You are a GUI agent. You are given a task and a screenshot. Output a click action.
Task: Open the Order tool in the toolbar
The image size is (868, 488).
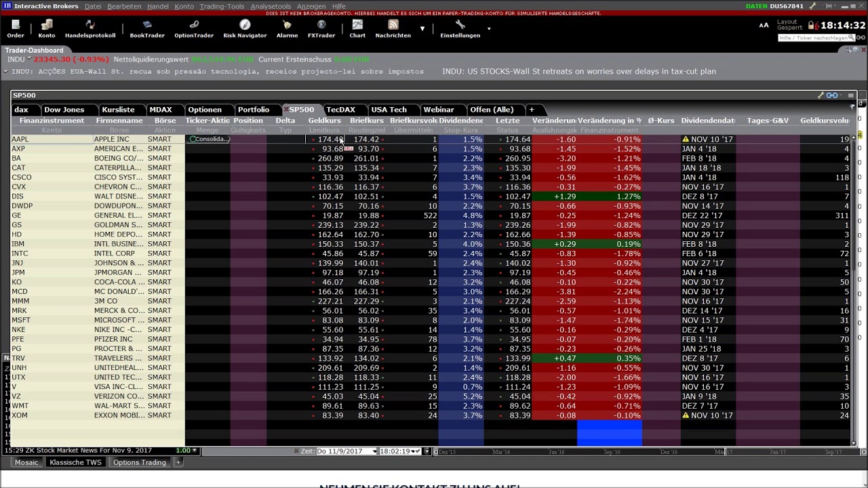[x=15, y=28]
